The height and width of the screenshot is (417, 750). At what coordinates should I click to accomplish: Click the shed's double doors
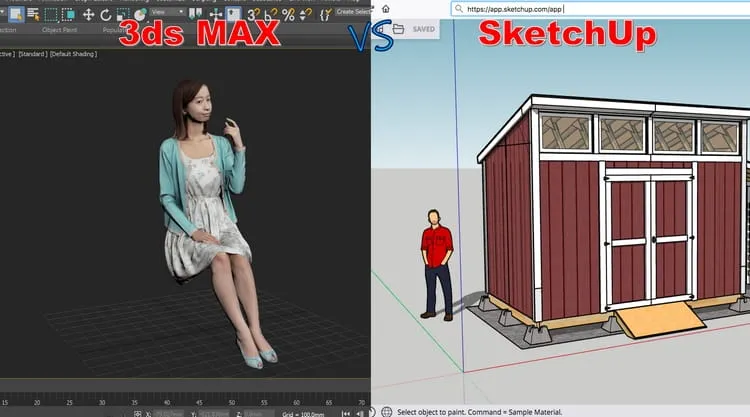point(651,241)
